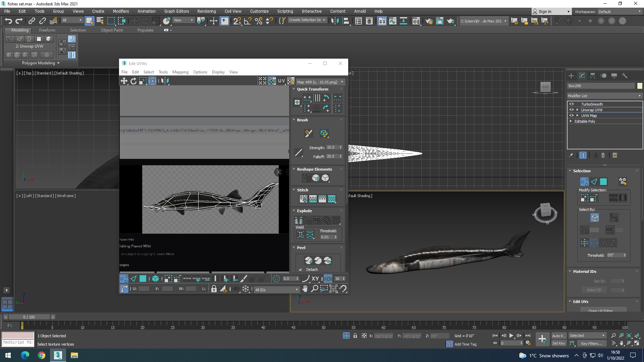Click the Relax brush icon
This screenshot has width=644, height=362.
click(x=324, y=133)
